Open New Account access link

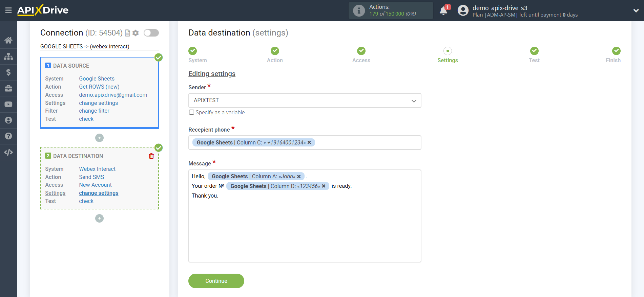[x=95, y=185]
